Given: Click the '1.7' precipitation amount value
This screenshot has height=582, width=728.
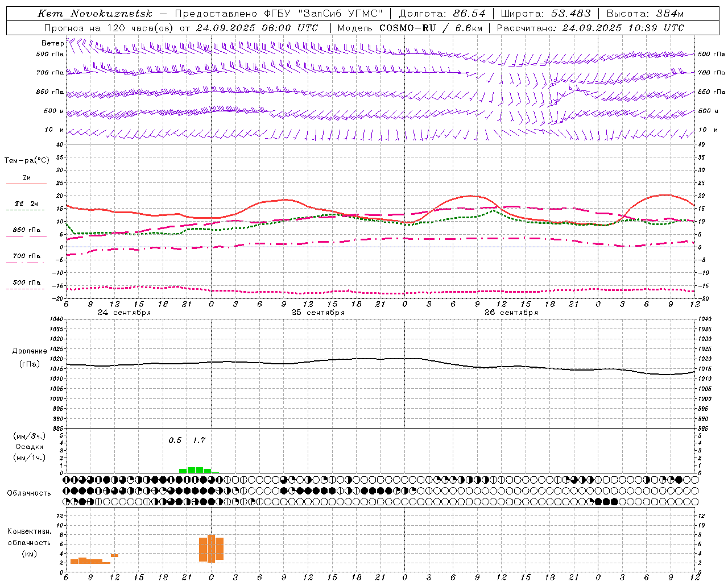Looking at the screenshot, I should pyautogui.click(x=199, y=440).
